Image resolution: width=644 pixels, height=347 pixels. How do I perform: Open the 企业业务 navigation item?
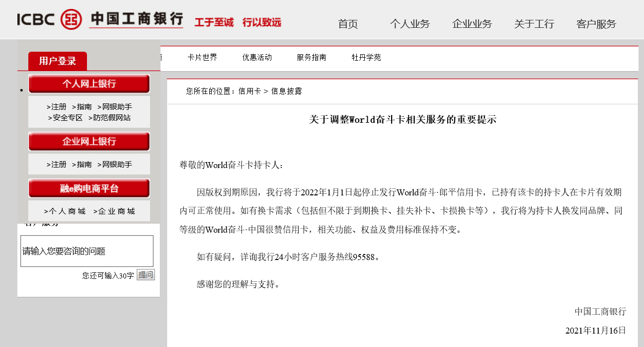click(472, 24)
